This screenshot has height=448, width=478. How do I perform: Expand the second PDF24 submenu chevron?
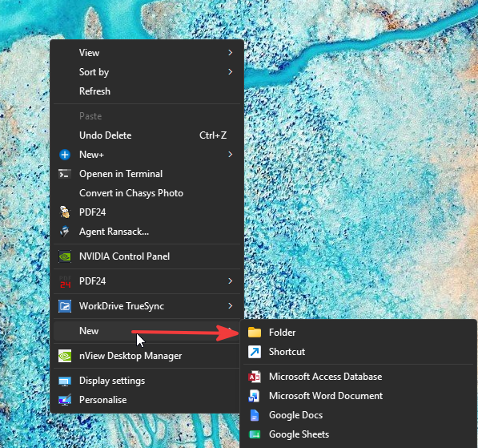(x=230, y=281)
